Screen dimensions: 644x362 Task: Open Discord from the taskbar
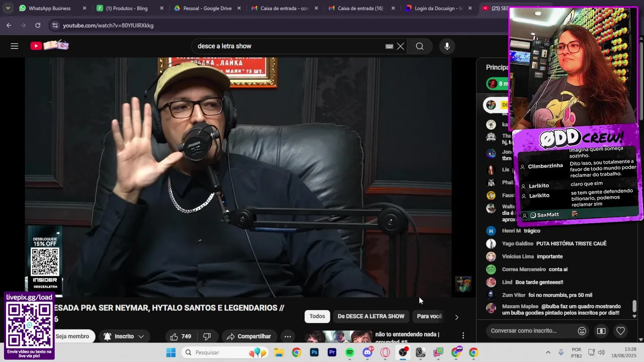coord(367,352)
